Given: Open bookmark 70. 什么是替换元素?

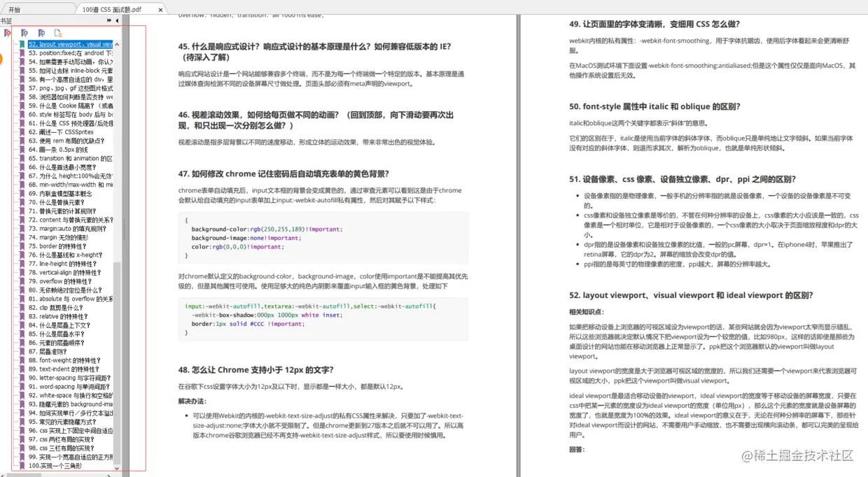Looking at the screenshot, I should pyautogui.click(x=57, y=202).
